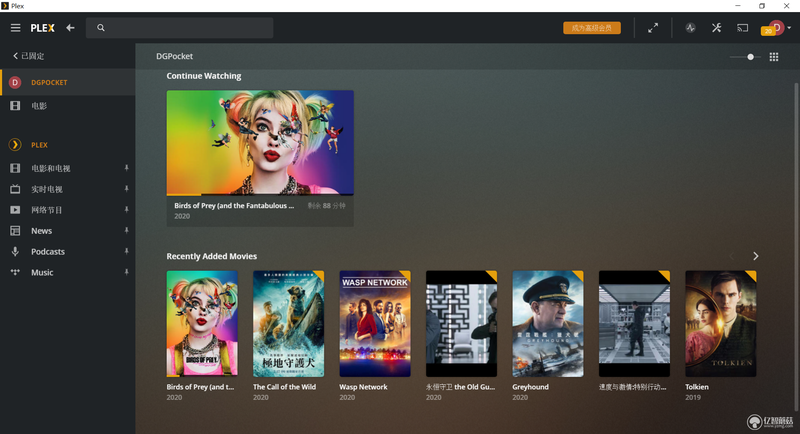Click the microphone icon beside Podcasts
Viewport: 800px width, 434px height.
15,251
